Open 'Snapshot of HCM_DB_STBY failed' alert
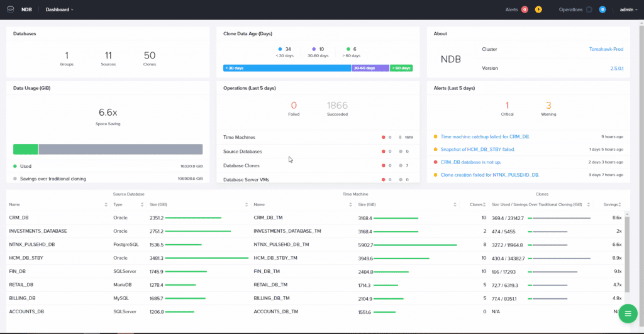This screenshot has width=644, height=334. pyautogui.click(x=477, y=149)
